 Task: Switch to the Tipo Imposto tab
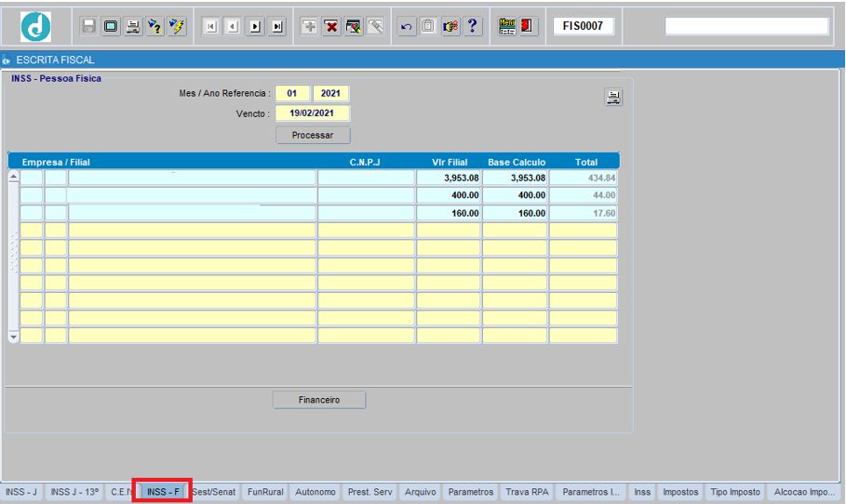click(735, 492)
